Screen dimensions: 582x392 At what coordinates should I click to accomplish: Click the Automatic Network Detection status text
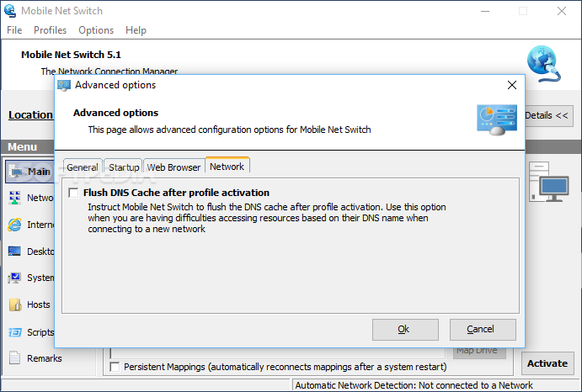(414, 385)
